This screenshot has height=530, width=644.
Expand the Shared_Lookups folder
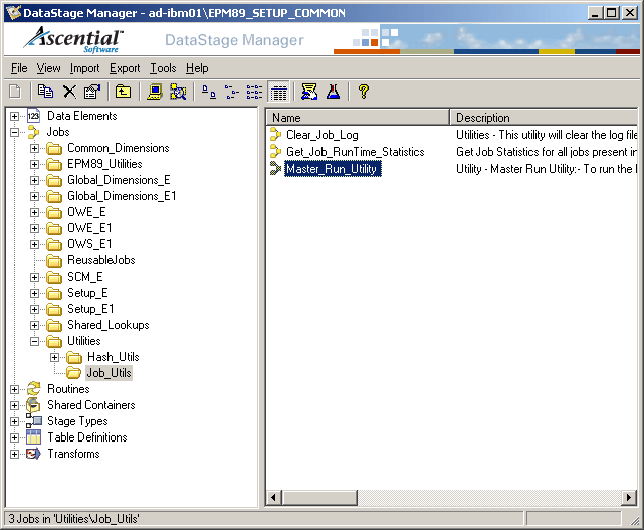coord(34,325)
